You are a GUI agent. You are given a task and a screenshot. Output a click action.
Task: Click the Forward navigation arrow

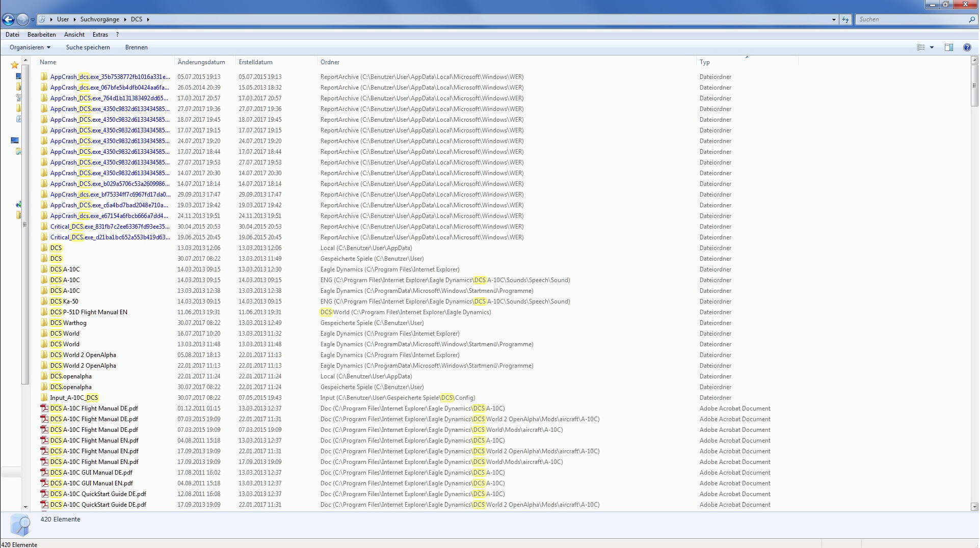(22, 19)
